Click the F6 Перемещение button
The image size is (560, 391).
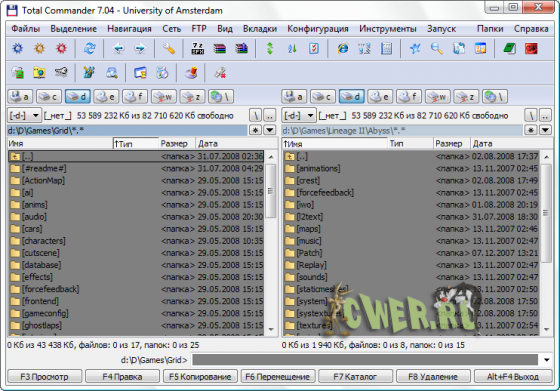click(278, 377)
